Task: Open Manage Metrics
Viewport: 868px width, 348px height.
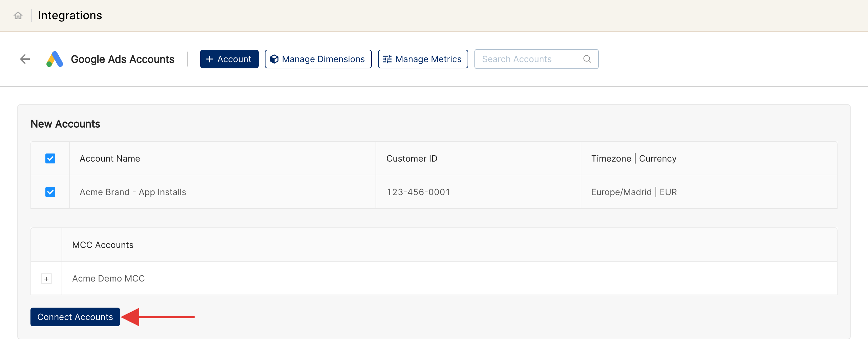Action: click(x=422, y=59)
